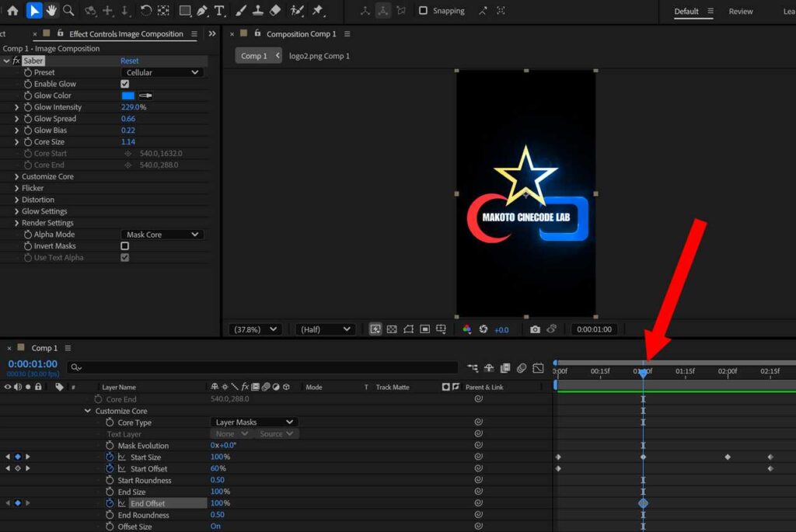Uncheck the Enable Glow checkbox
This screenshot has width=796, height=532.
pos(125,84)
